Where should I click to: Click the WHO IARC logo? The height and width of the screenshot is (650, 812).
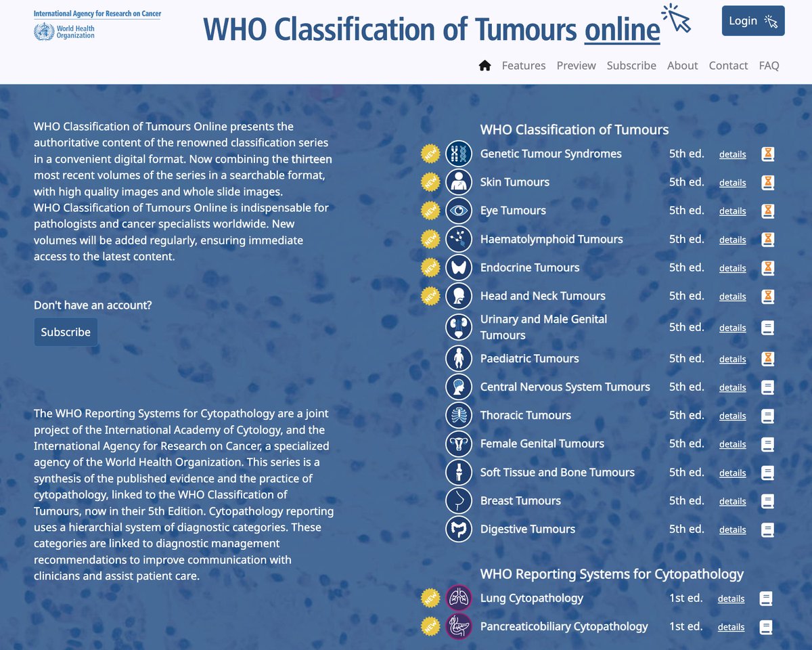pyautogui.click(x=97, y=24)
